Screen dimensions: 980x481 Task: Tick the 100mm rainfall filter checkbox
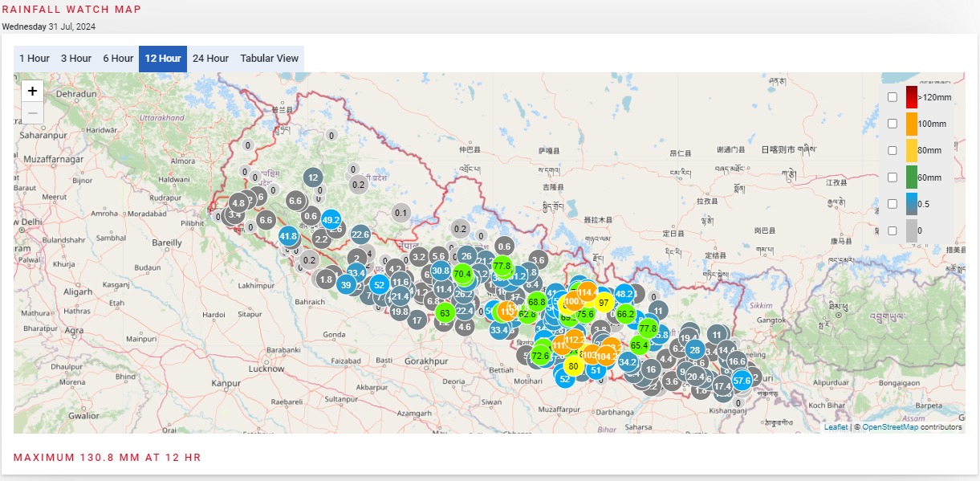[x=893, y=124]
